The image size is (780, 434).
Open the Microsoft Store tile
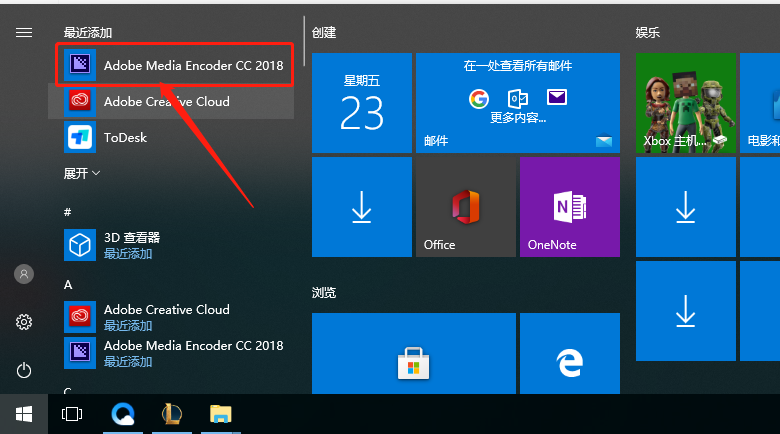tap(414, 353)
